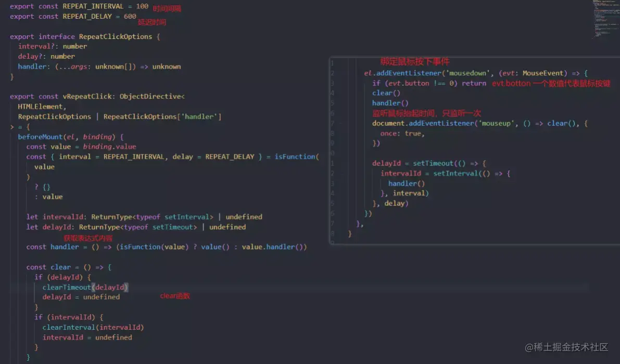Image resolution: width=620 pixels, height=364 pixels.
Task: Click the code minimap thumbnail
Action: pos(606,19)
